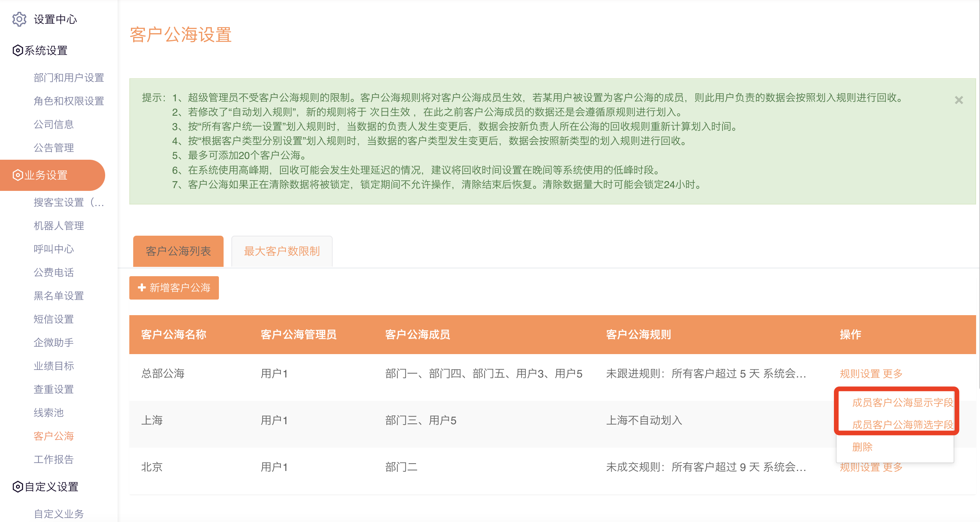This screenshot has height=522, width=980.
Task: Select 删除 in the dropdown menu
Action: click(x=862, y=447)
